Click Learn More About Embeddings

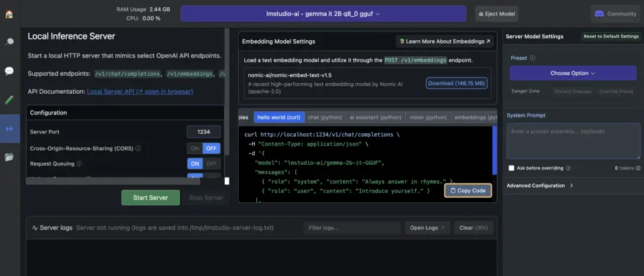point(445,42)
